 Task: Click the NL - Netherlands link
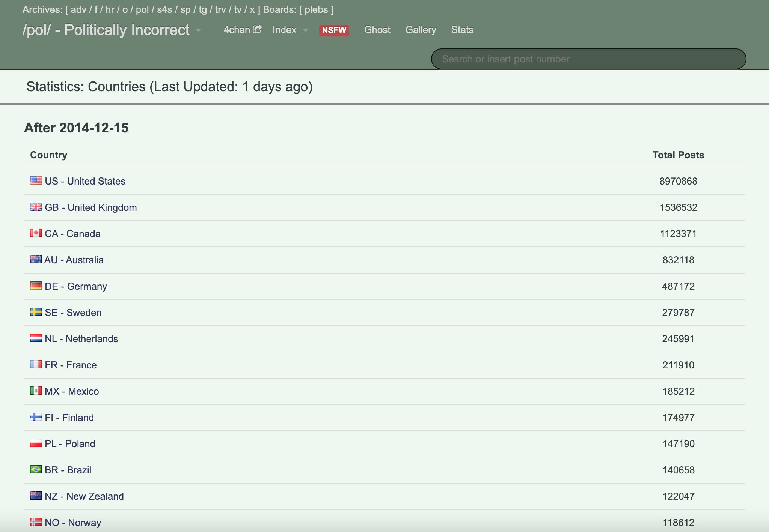81,339
